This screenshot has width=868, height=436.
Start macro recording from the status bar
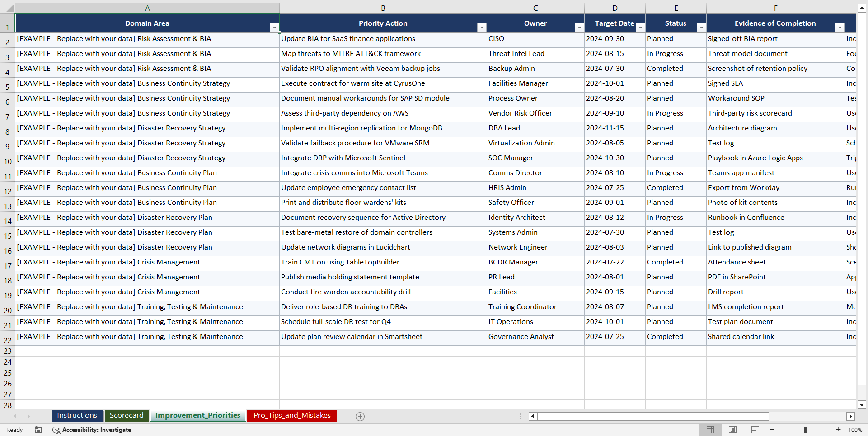(x=38, y=430)
